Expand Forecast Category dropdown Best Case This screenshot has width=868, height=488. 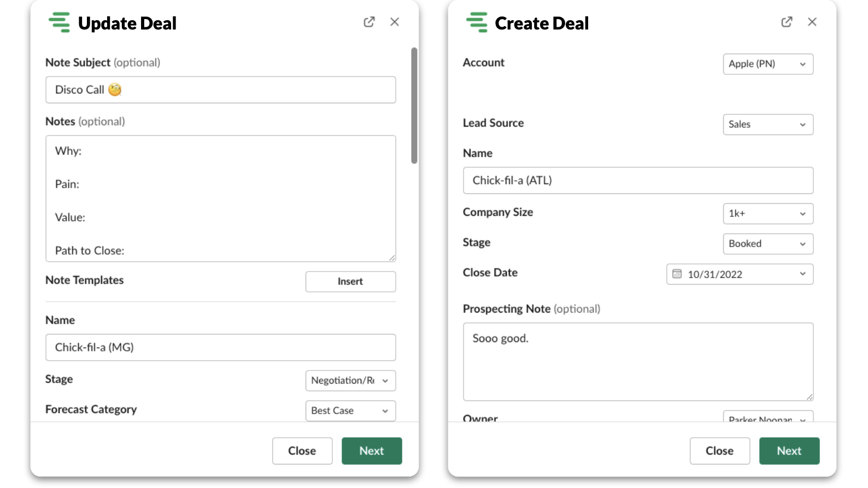350,410
